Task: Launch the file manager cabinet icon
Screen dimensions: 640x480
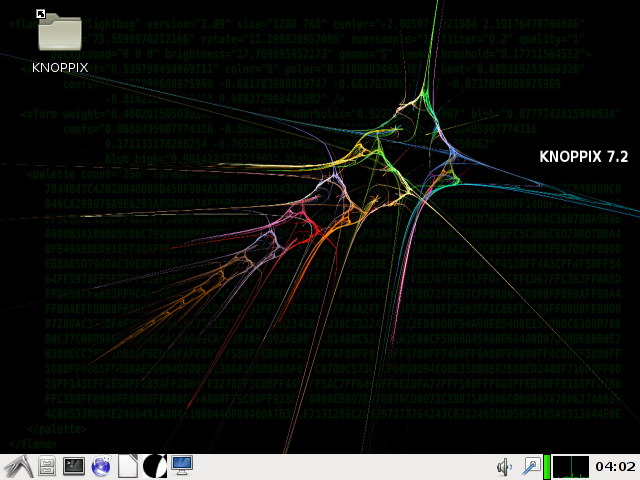Action: (47, 467)
